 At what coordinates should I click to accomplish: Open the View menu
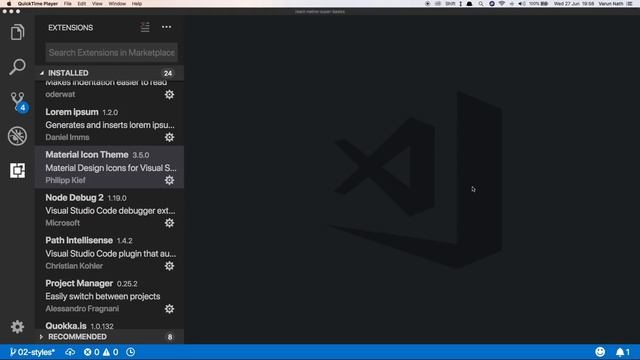click(x=97, y=4)
